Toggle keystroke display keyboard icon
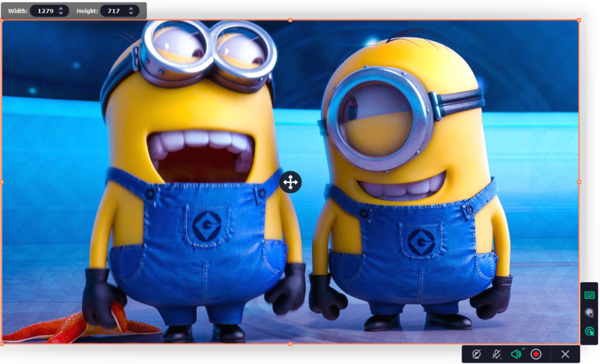This screenshot has height=364, width=600. click(589, 295)
